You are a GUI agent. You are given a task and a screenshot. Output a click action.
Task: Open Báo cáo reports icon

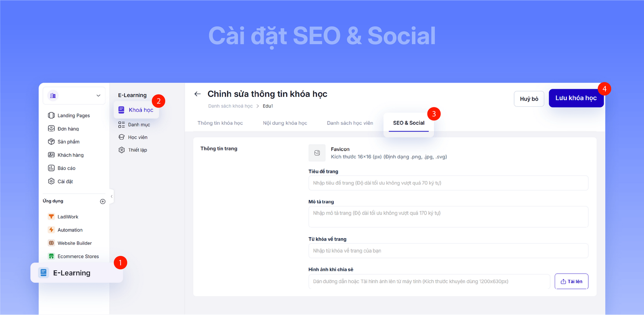pos(51,168)
